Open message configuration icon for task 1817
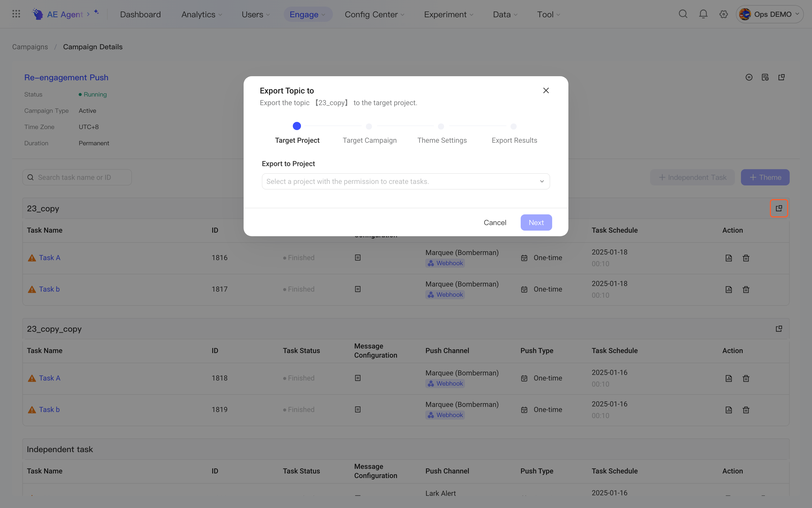 coord(358,289)
